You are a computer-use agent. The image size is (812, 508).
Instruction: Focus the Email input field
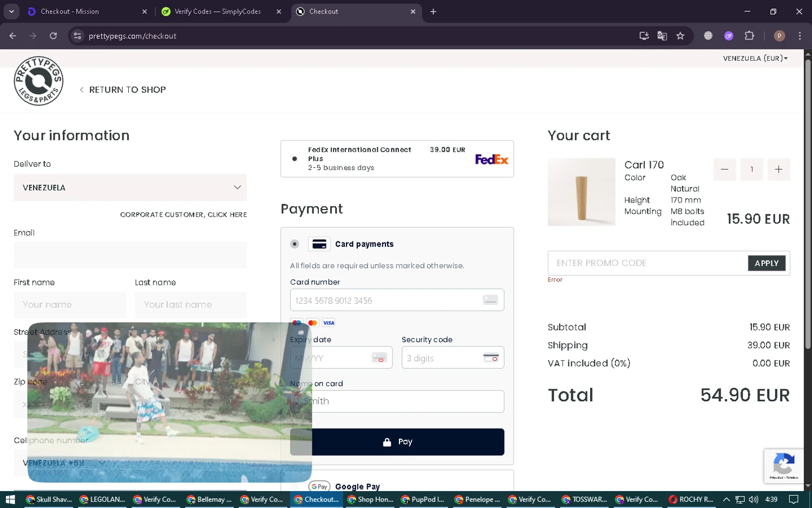130,255
